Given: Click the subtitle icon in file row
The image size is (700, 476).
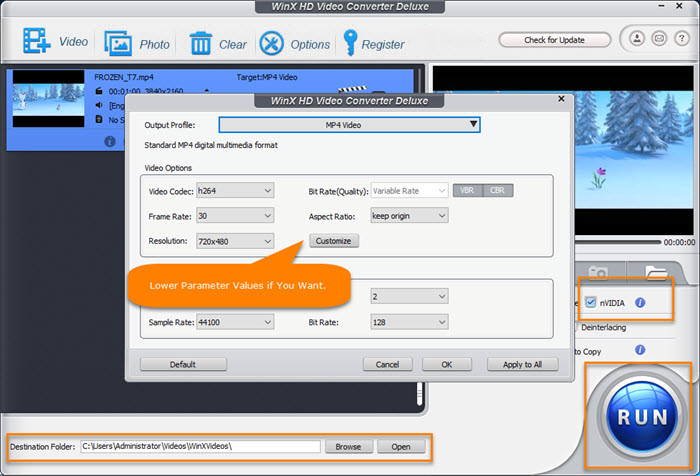Looking at the screenshot, I should pos(99,119).
